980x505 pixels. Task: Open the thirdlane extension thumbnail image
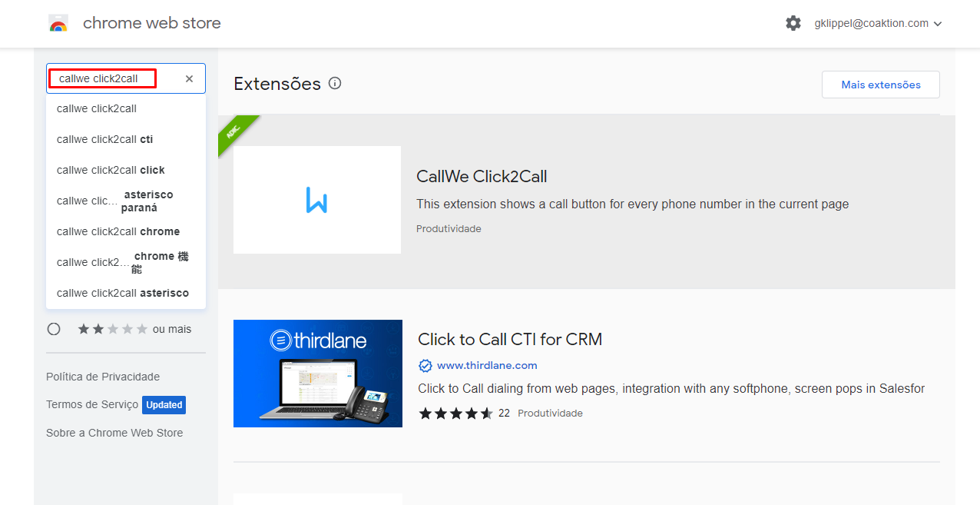[318, 374]
